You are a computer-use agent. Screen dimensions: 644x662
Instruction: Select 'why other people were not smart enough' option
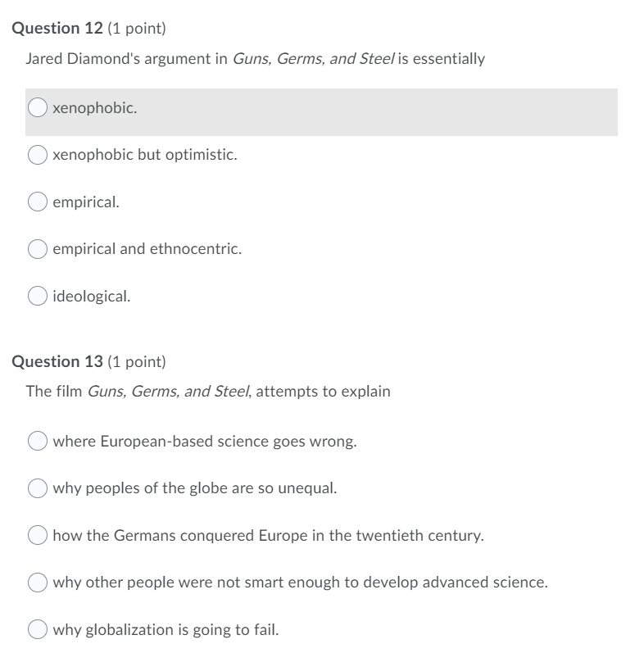pyautogui.click(x=37, y=583)
